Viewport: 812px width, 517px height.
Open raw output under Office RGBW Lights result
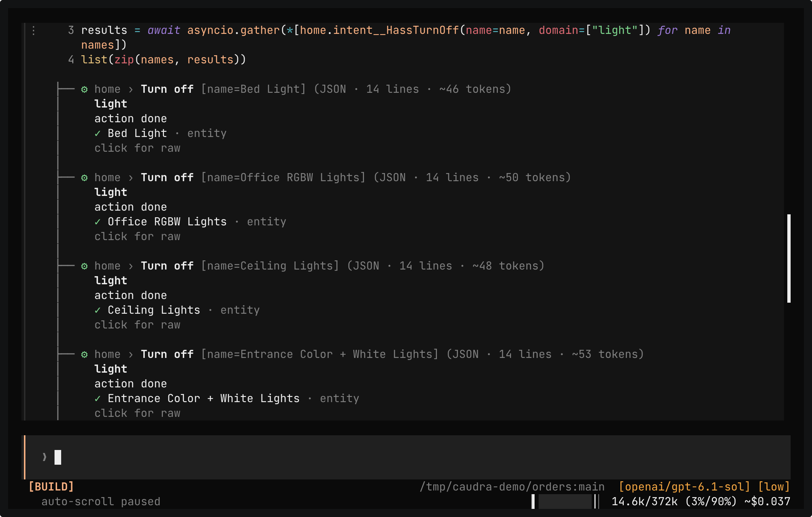[137, 236]
